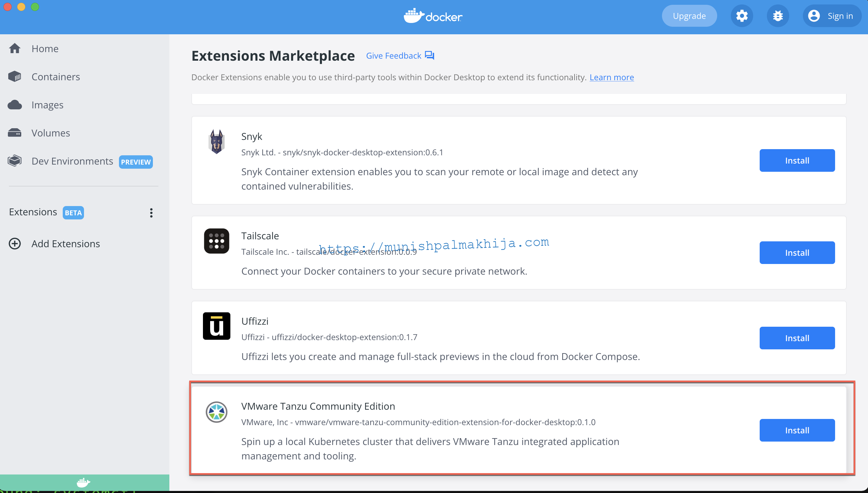Image resolution: width=868 pixels, height=493 pixels.
Task: Click the Home sidebar icon
Action: pos(15,49)
